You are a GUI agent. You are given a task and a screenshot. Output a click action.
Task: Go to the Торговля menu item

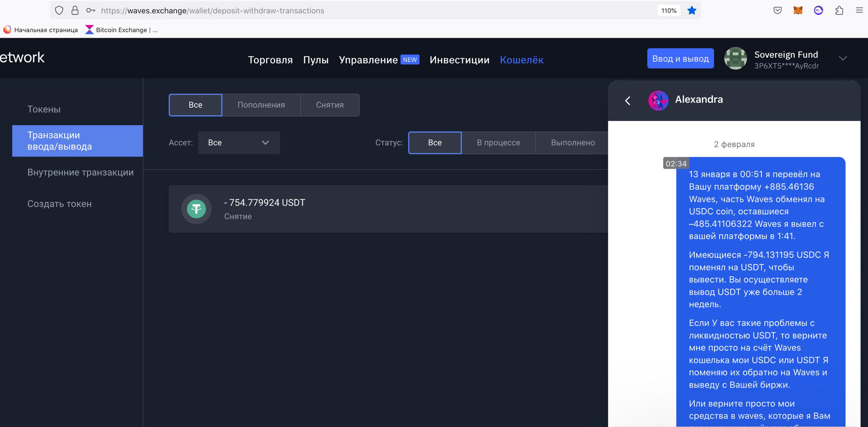click(270, 60)
